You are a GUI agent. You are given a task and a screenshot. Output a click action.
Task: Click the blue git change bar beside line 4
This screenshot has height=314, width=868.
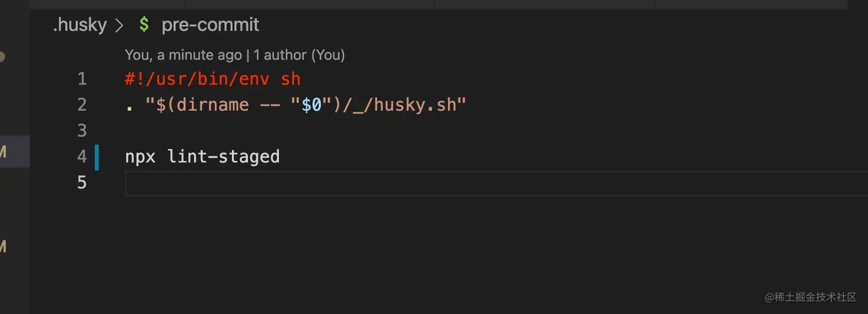[x=97, y=157]
